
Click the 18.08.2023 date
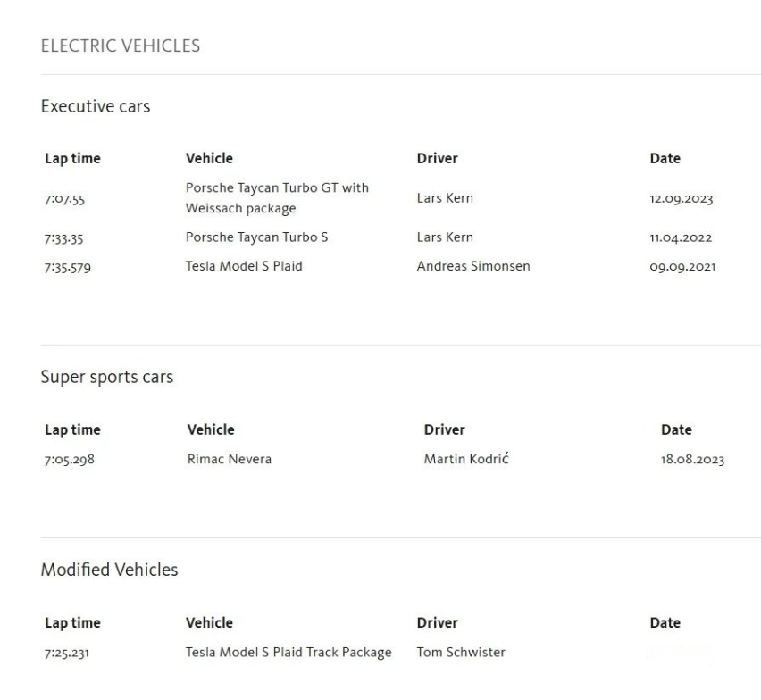click(692, 460)
